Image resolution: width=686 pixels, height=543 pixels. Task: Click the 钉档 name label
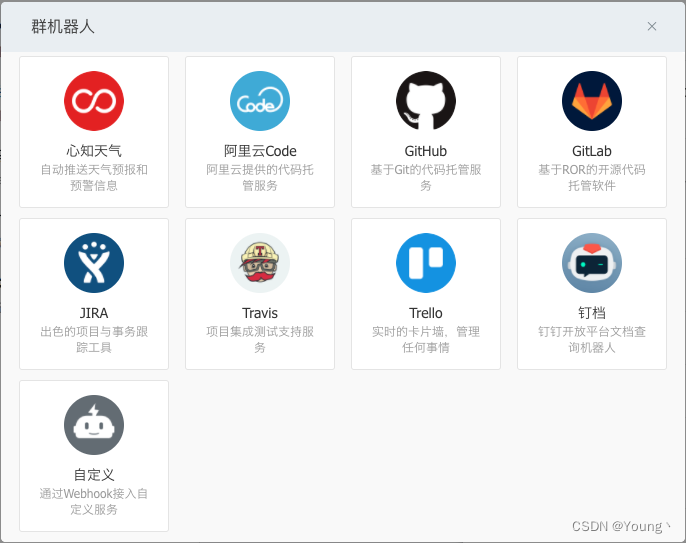click(x=592, y=313)
